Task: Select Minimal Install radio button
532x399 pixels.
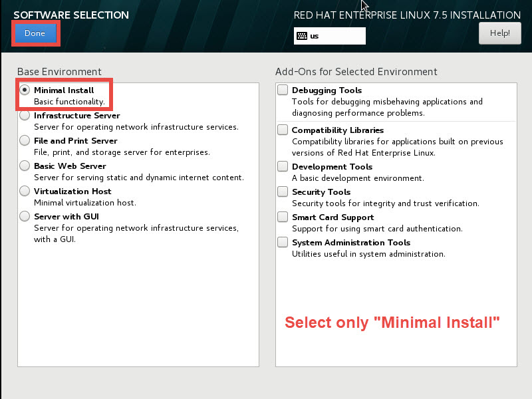Action: (x=25, y=90)
